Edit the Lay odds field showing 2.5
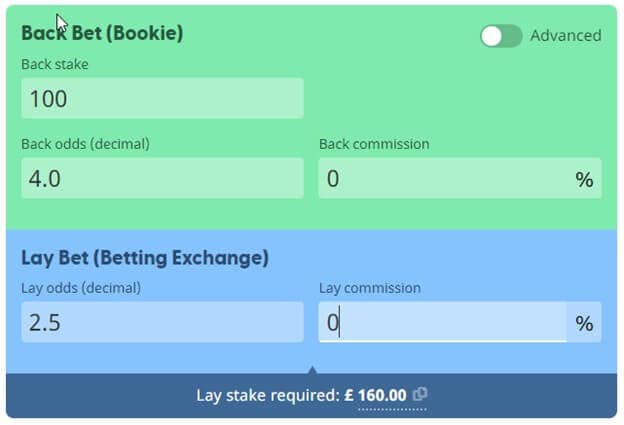The height and width of the screenshot is (425, 624). point(162,322)
